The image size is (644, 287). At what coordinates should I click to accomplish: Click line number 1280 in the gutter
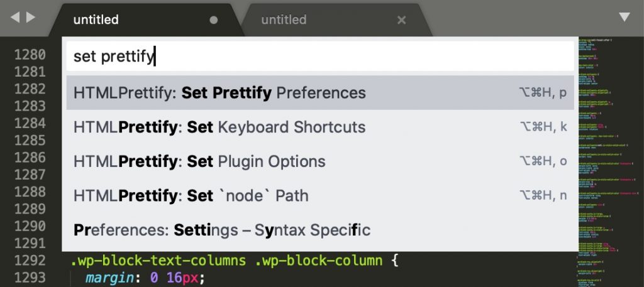click(30, 55)
